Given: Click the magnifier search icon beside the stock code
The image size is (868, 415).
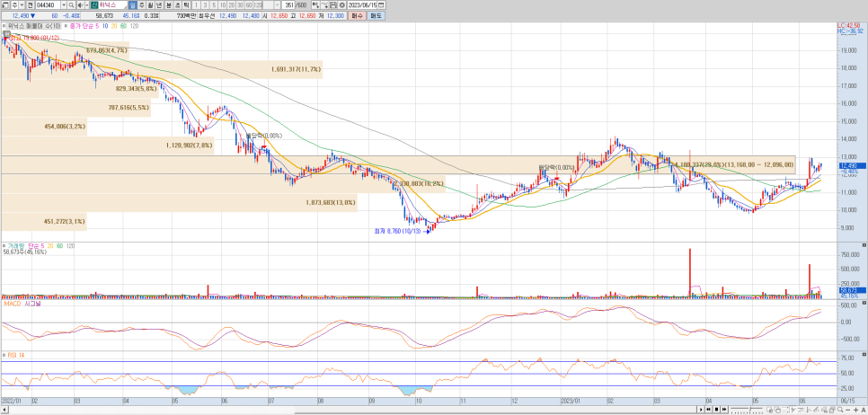Looking at the screenshot, I should (71, 5).
